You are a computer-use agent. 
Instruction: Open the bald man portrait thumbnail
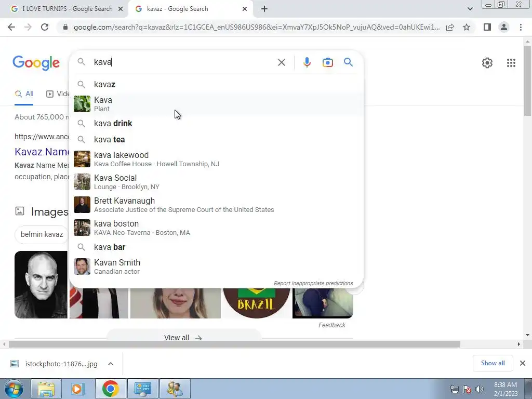(x=41, y=285)
